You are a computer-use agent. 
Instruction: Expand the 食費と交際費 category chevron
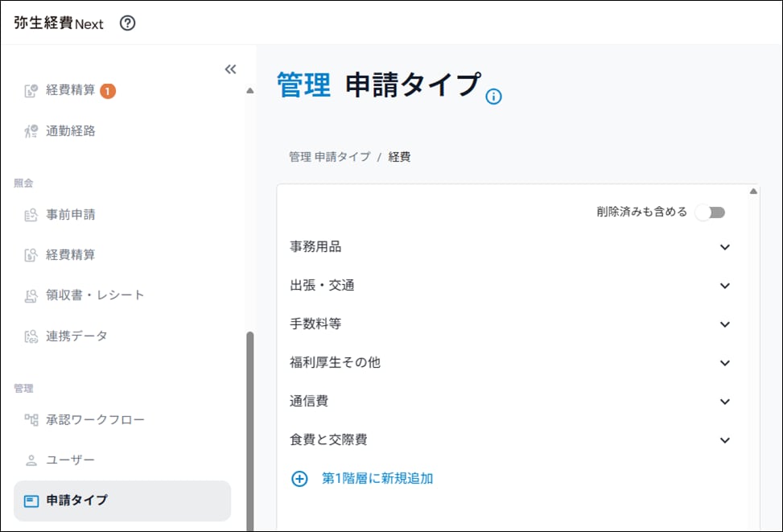(724, 440)
